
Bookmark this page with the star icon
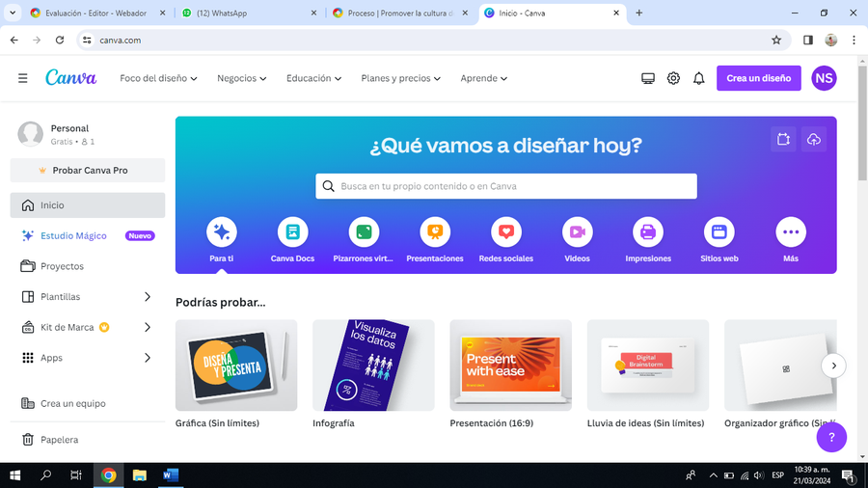point(776,40)
